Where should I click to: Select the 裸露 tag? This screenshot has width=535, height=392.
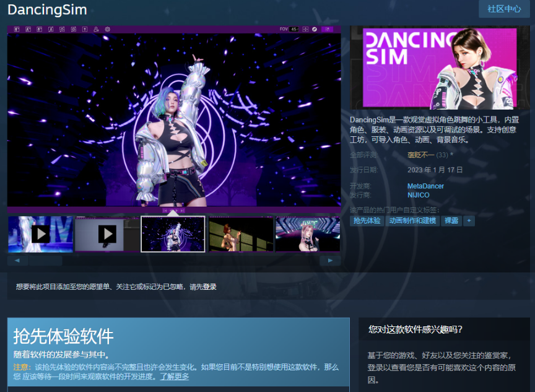pyautogui.click(x=451, y=220)
